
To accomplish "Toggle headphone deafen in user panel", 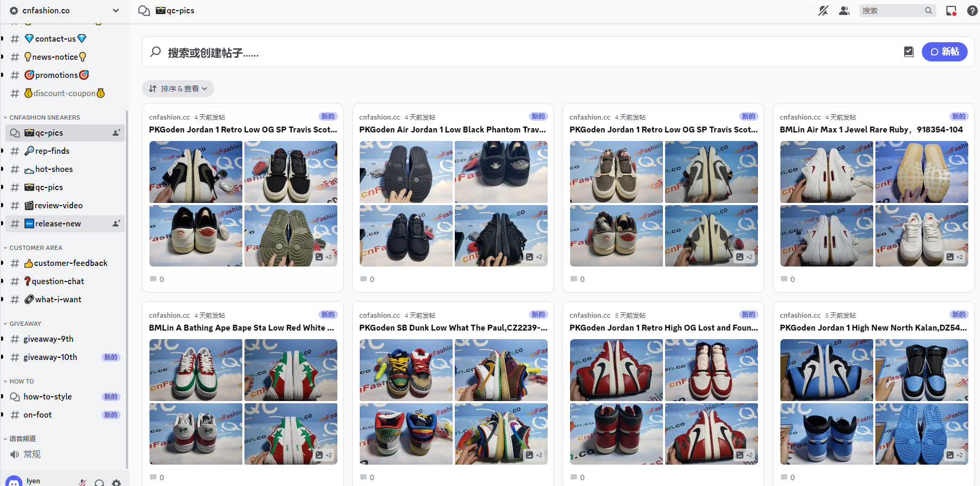I will coord(99,482).
